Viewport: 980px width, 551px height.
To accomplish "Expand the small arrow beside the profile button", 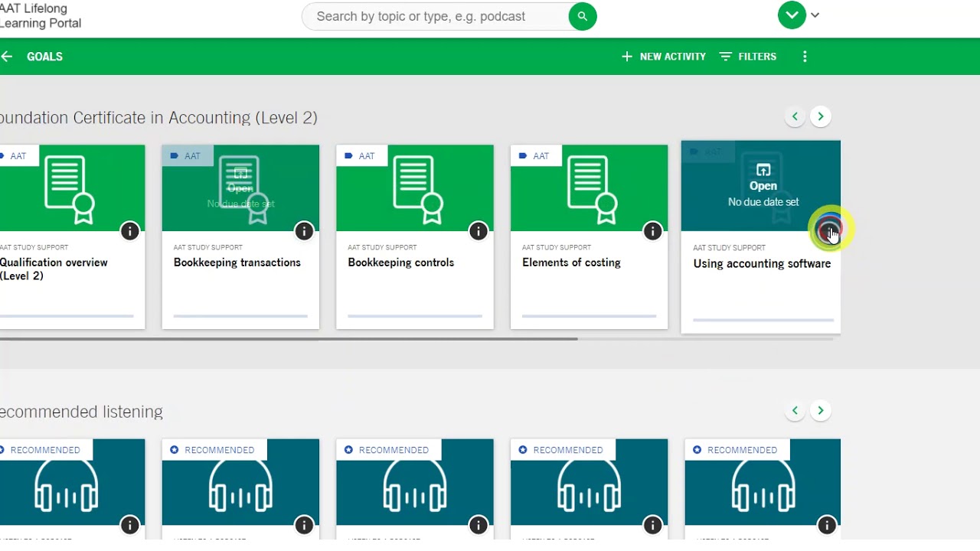I will click(815, 15).
